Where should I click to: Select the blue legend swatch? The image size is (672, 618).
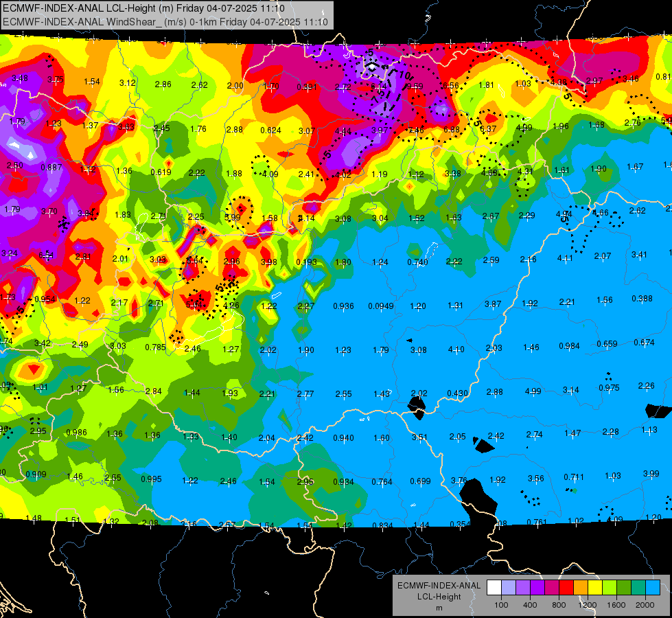point(653,588)
